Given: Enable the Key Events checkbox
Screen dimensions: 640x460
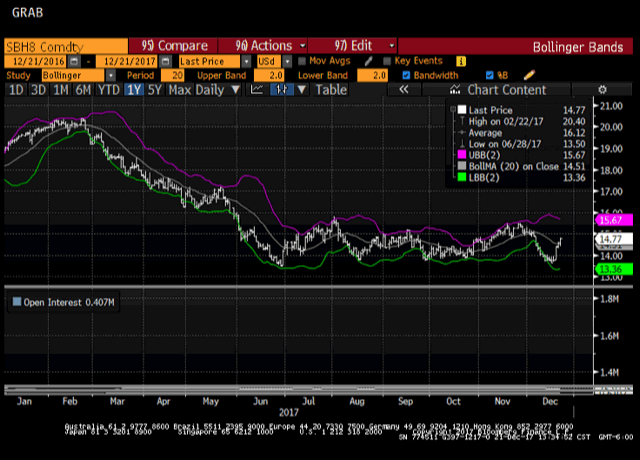Looking at the screenshot, I should point(387,61).
